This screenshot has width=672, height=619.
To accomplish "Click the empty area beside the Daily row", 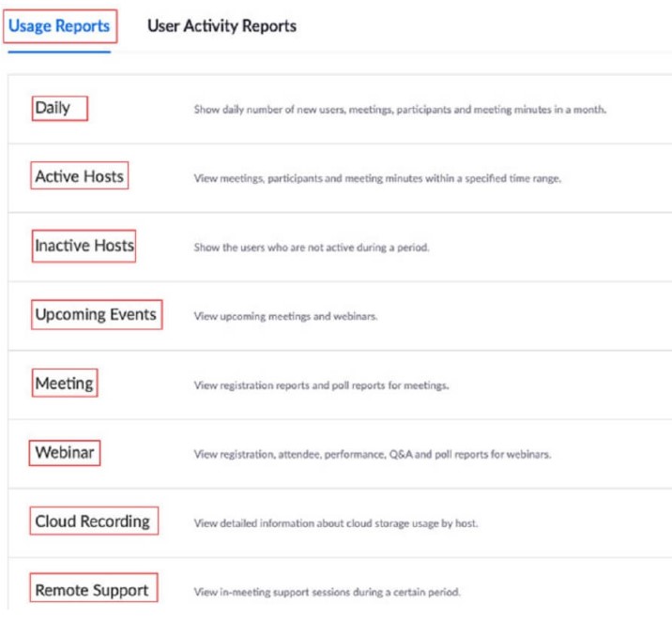I will pos(638,110).
